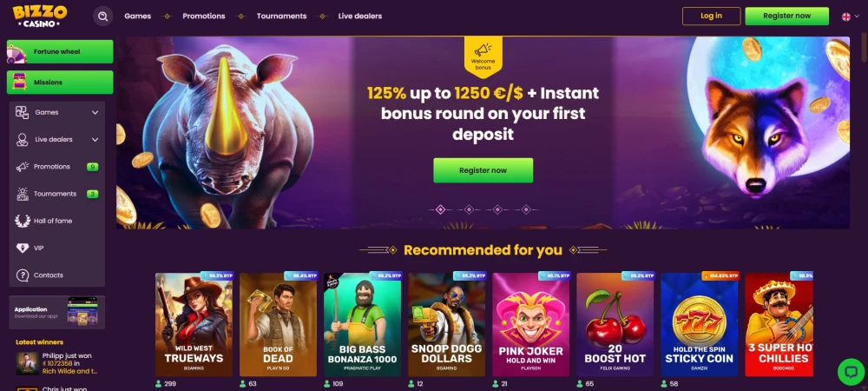Select the last banner carousel diamond indicator
The image size is (868, 391).
tap(527, 209)
